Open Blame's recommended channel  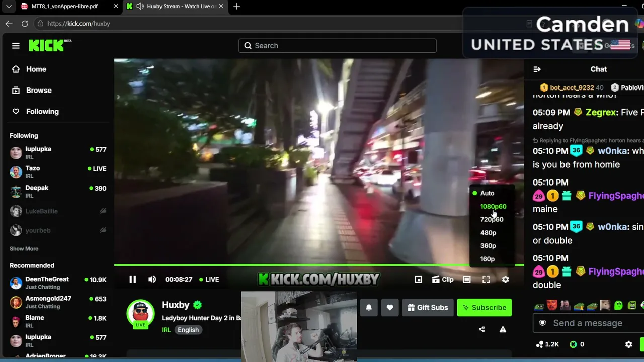[x=58, y=321]
